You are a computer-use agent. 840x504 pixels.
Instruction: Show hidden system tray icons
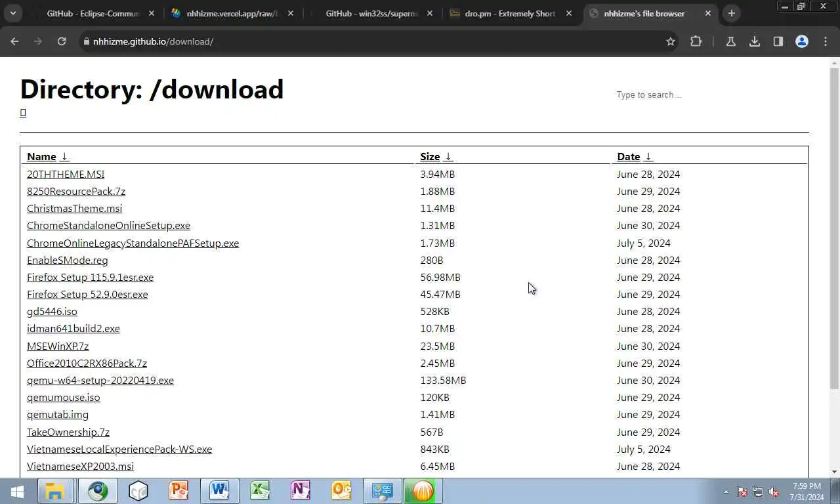pyautogui.click(x=726, y=492)
